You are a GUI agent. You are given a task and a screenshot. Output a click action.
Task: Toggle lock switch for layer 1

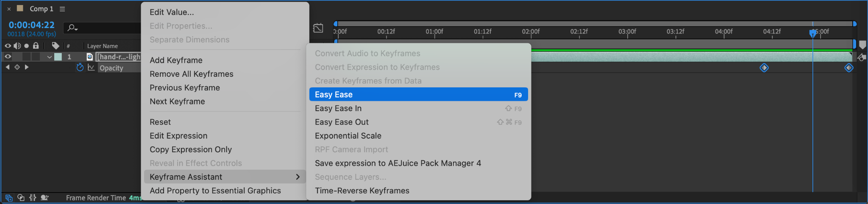pyautogui.click(x=36, y=56)
